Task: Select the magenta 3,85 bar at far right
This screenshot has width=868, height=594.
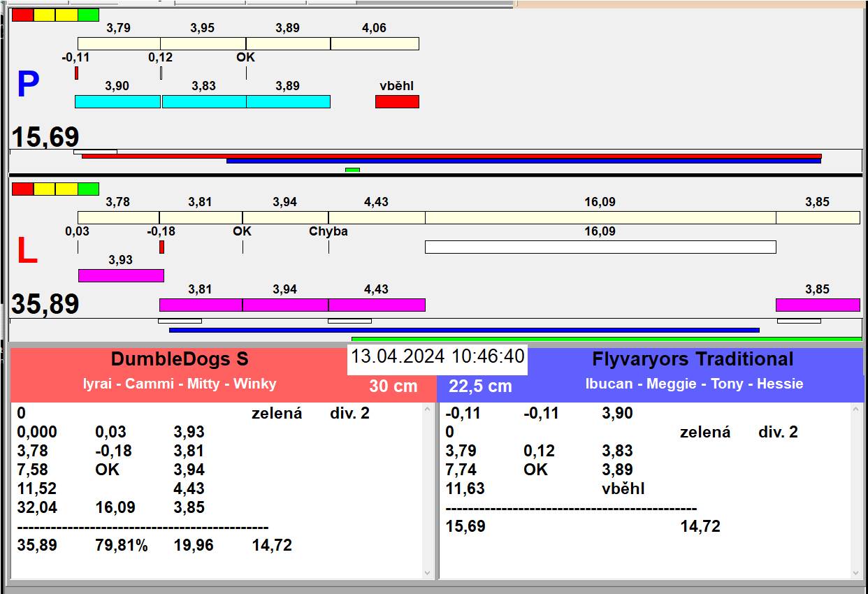Action: point(818,305)
